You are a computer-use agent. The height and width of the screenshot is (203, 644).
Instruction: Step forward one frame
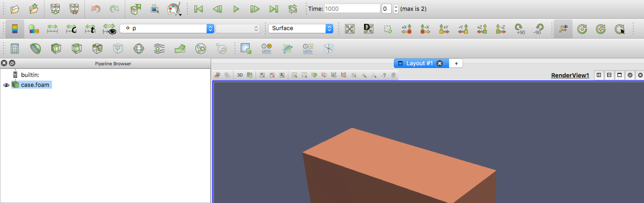point(255,9)
